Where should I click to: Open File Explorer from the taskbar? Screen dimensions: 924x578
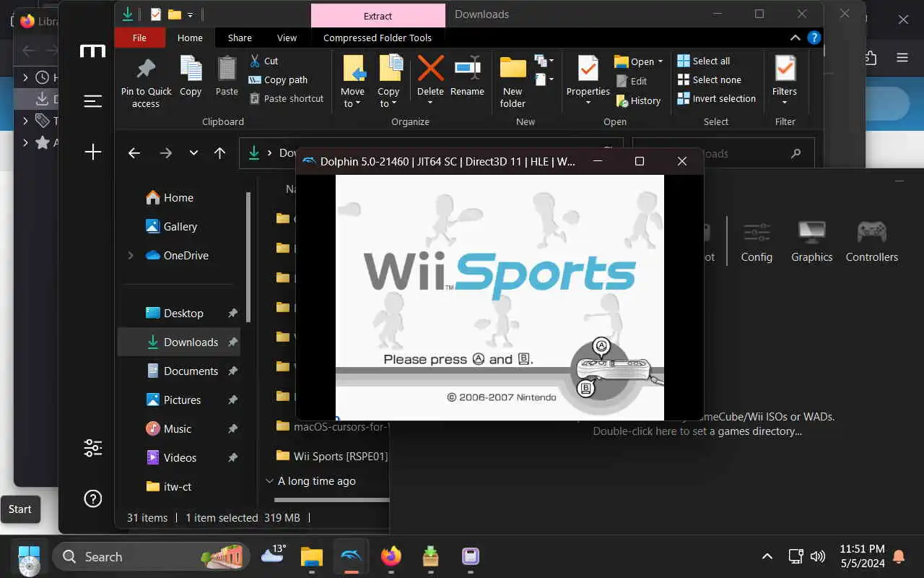tap(312, 556)
